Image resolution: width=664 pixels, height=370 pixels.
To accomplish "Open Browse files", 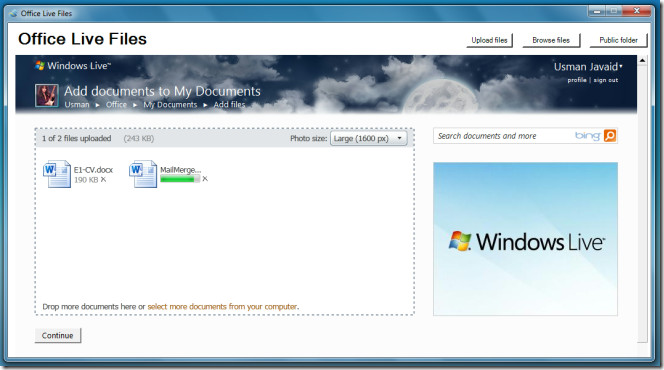I will (551, 40).
